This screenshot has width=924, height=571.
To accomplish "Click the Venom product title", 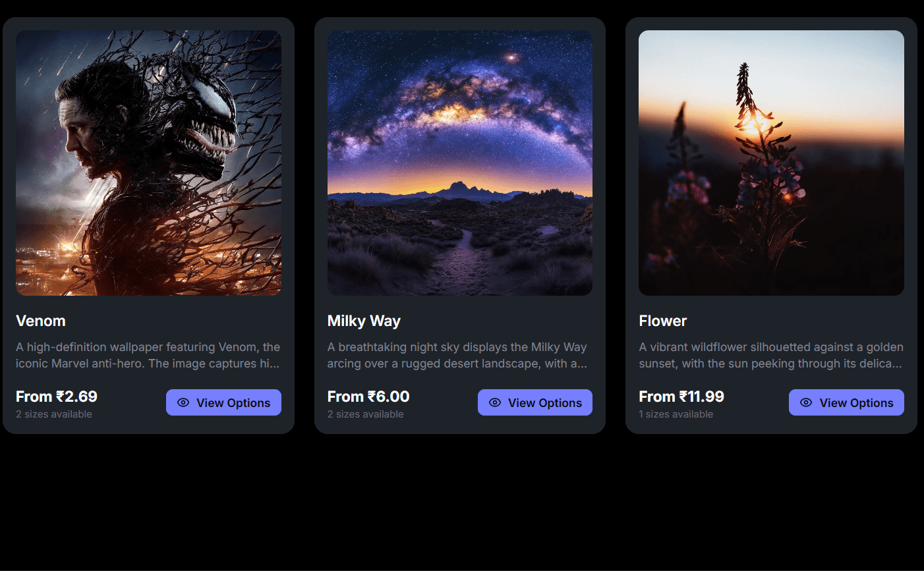I will (41, 321).
